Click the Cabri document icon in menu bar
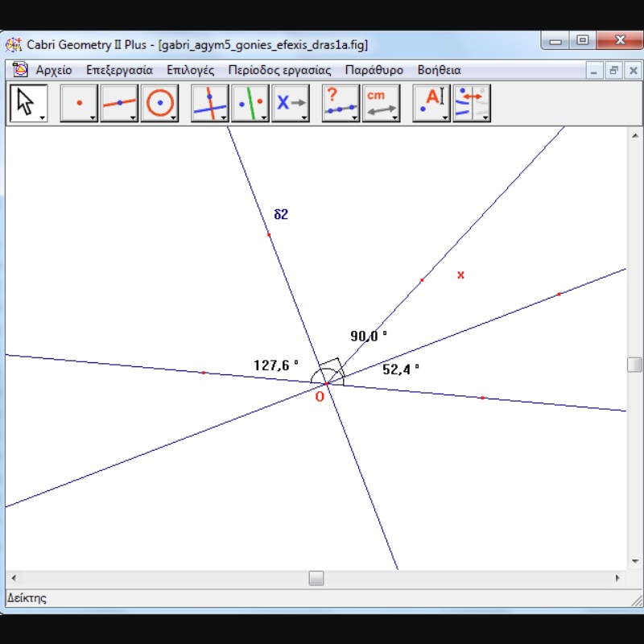Image resolution: width=644 pixels, height=644 pixels. pyautogui.click(x=19, y=70)
